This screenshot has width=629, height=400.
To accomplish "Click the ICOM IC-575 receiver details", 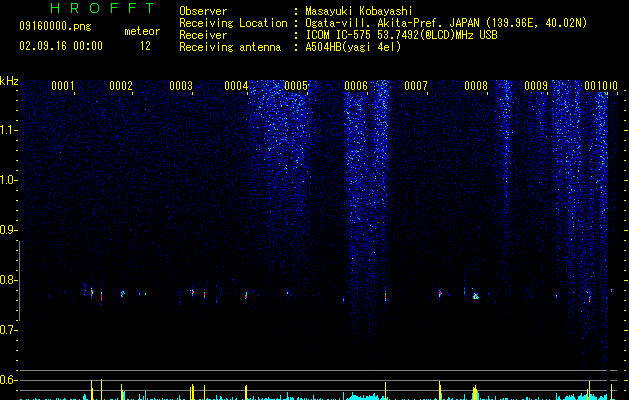I will tap(401, 35).
